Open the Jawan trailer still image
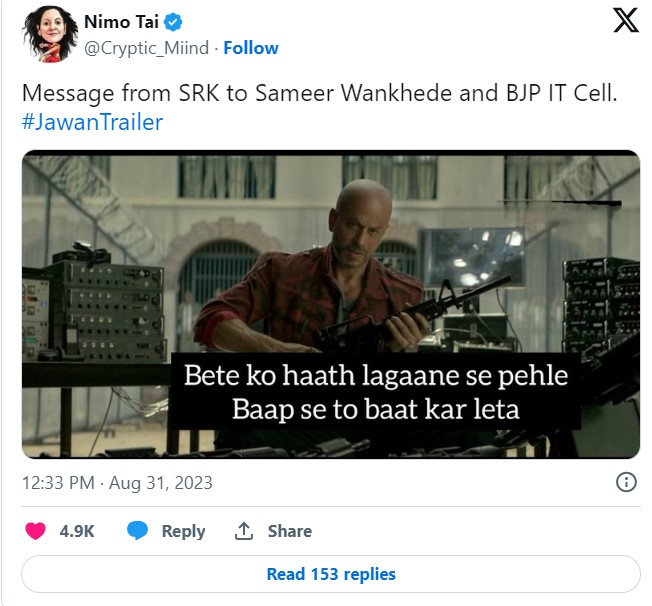The image size is (652, 606). tap(331, 304)
